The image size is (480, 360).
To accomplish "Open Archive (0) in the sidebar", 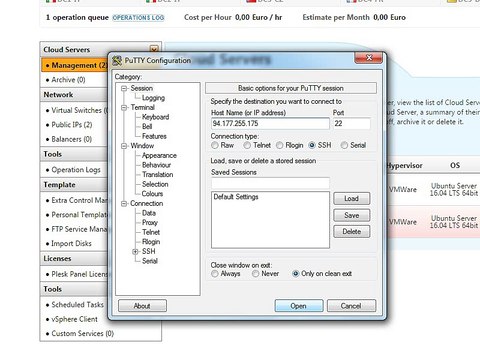I will [x=68, y=80].
